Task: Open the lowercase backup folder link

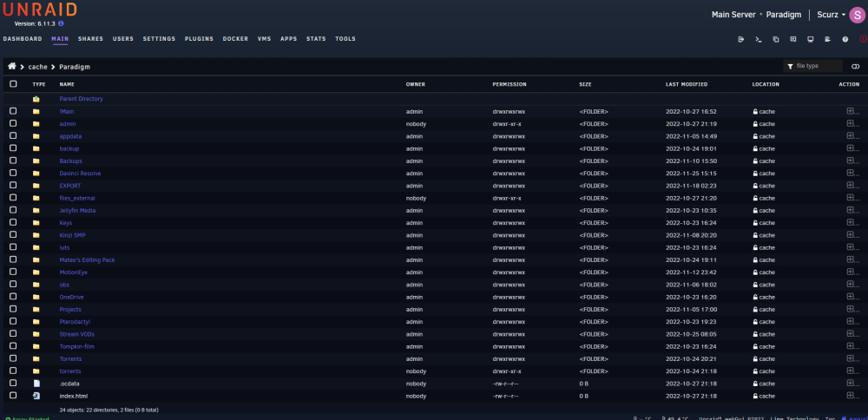Action: point(69,149)
